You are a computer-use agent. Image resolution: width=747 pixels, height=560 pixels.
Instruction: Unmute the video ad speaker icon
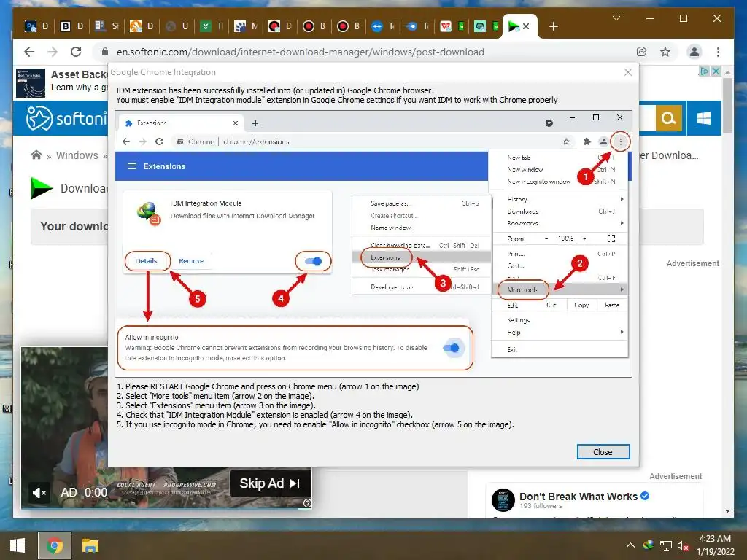(x=39, y=492)
